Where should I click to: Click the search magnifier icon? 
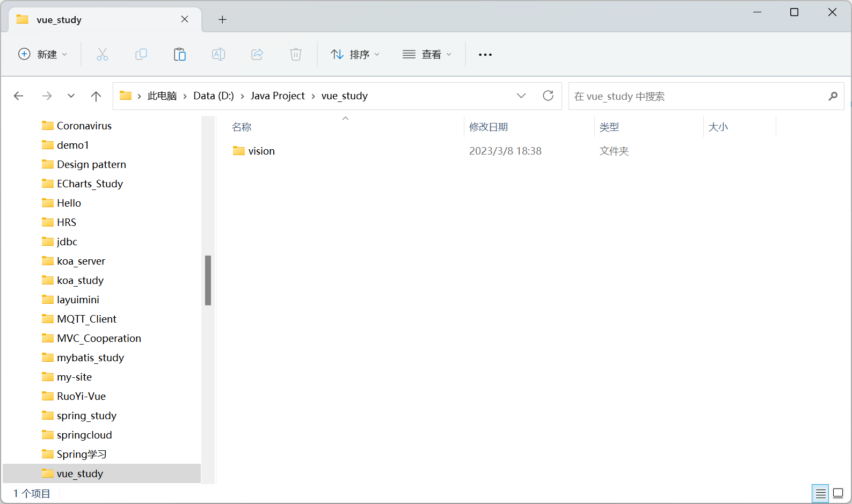(833, 96)
